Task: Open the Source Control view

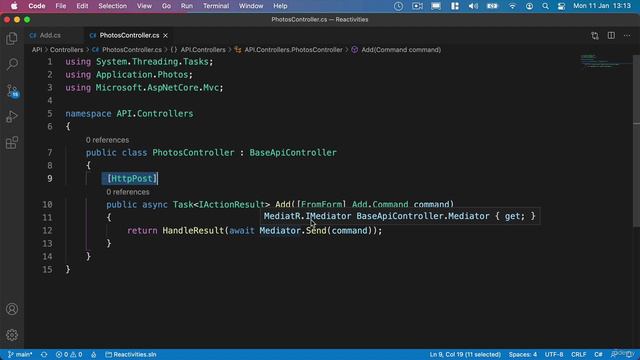Action: tap(12, 91)
